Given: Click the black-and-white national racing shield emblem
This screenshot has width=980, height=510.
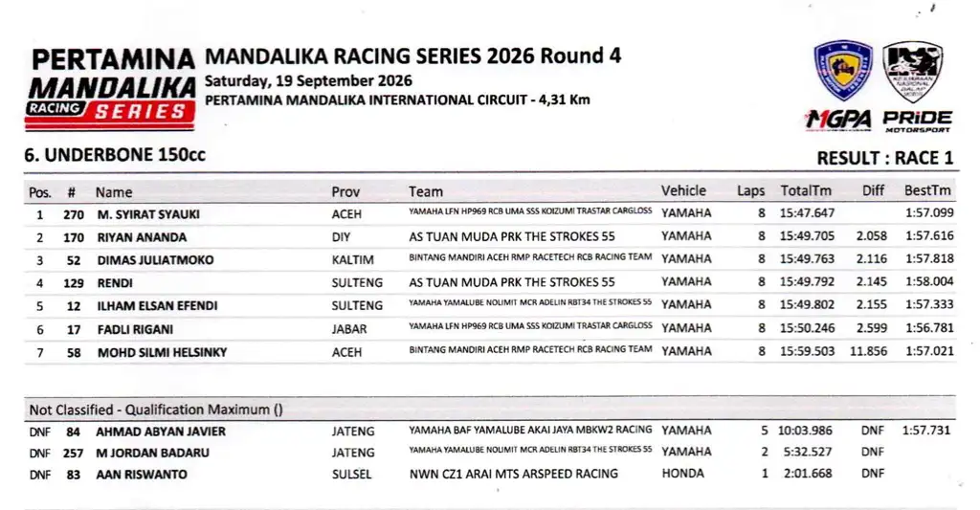Looking at the screenshot, I should point(913,71).
